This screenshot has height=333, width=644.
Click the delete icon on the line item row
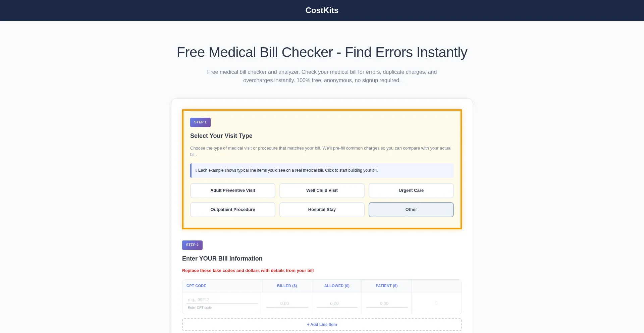click(436, 303)
